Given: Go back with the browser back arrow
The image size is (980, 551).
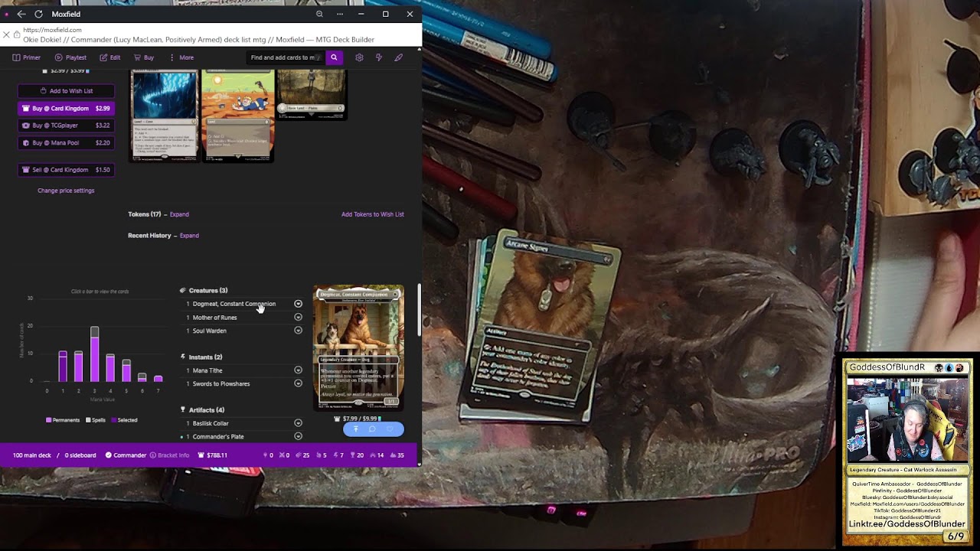Looking at the screenshot, I should click(21, 14).
